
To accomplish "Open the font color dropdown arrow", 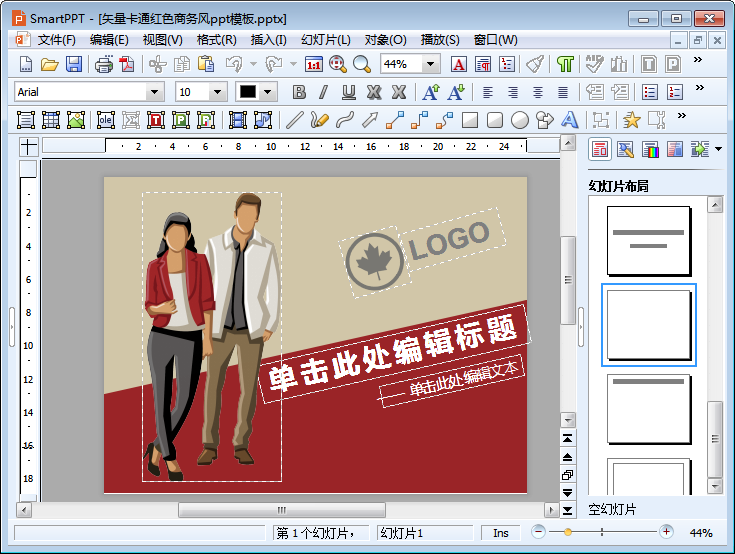I will click(x=268, y=92).
